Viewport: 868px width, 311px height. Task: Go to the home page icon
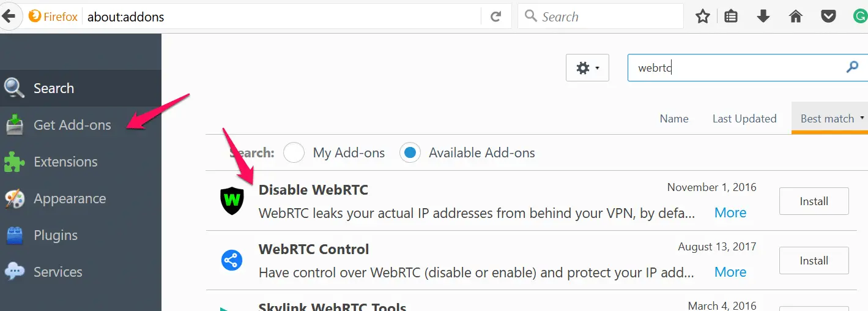(x=795, y=17)
